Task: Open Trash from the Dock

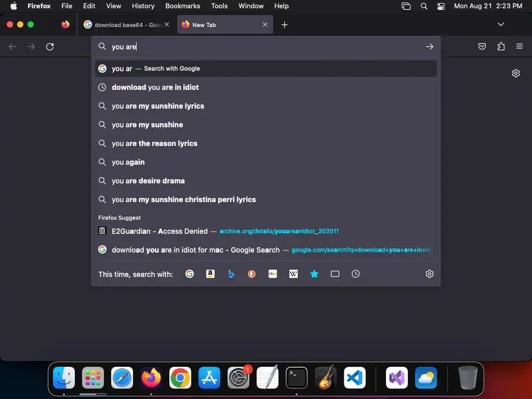Action: (x=468, y=377)
